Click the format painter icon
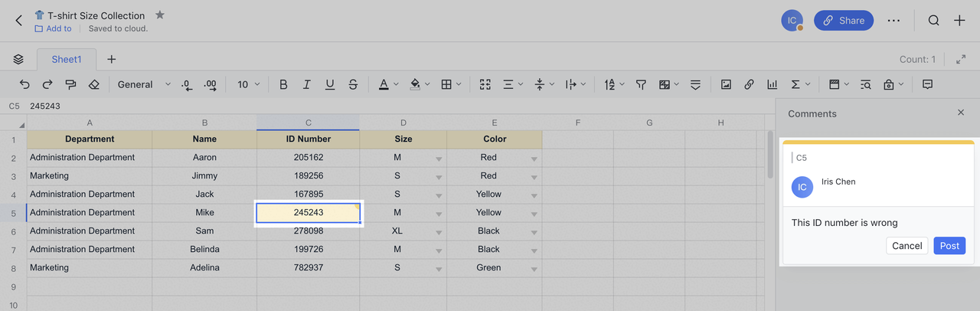The width and height of the screenshot is (980, 311). (x=70, y=84)
